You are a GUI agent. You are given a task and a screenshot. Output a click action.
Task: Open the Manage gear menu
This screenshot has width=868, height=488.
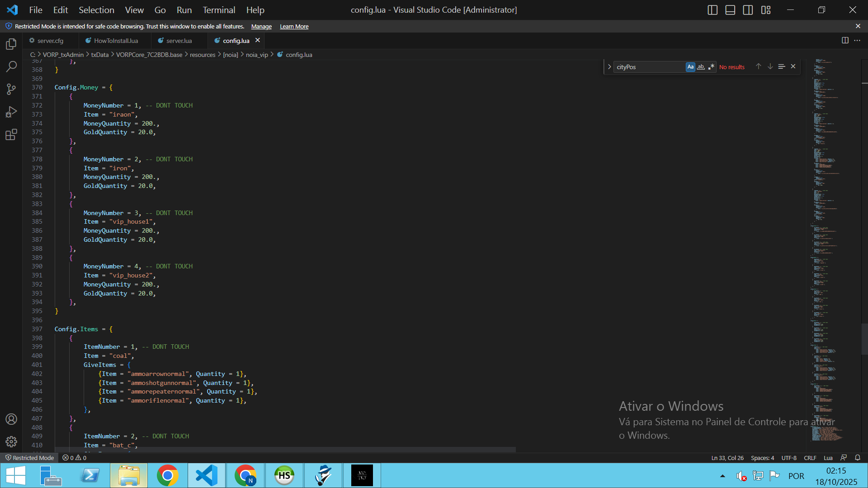click(x=11, y=441)
